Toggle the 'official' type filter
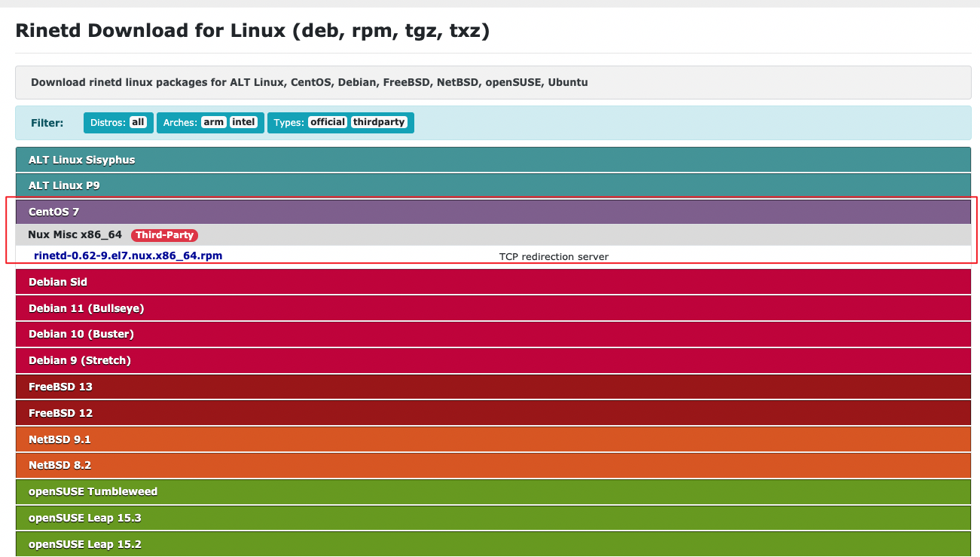 click(328, 122)
